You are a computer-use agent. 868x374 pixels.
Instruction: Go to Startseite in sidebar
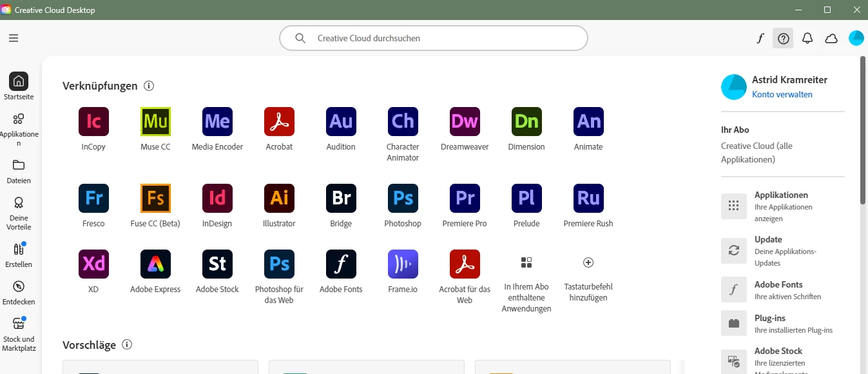tap(19, 86)
